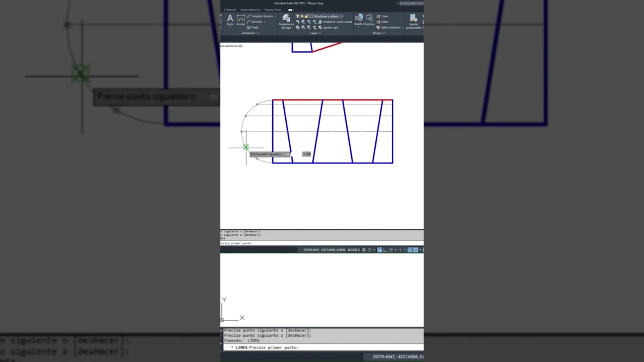Open the Longitud de arco dropdown arrow
The height and width of the screenshot is (362, 644).
(x=275, y=16)
